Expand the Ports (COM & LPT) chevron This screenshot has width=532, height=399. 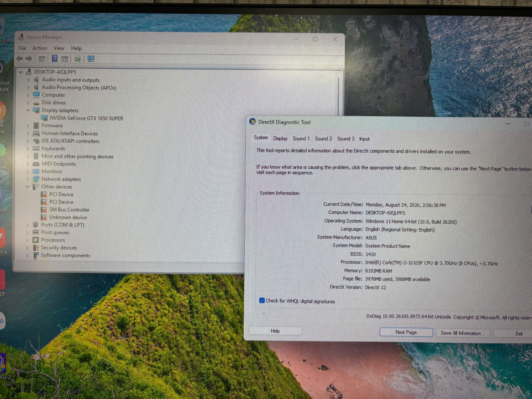click(x=27, y=225)
